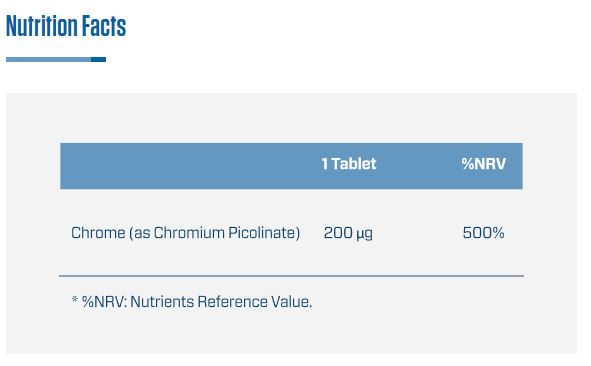Click the %NRV footnote text
This screenshot has width=591, height=366.
(192, 302)
